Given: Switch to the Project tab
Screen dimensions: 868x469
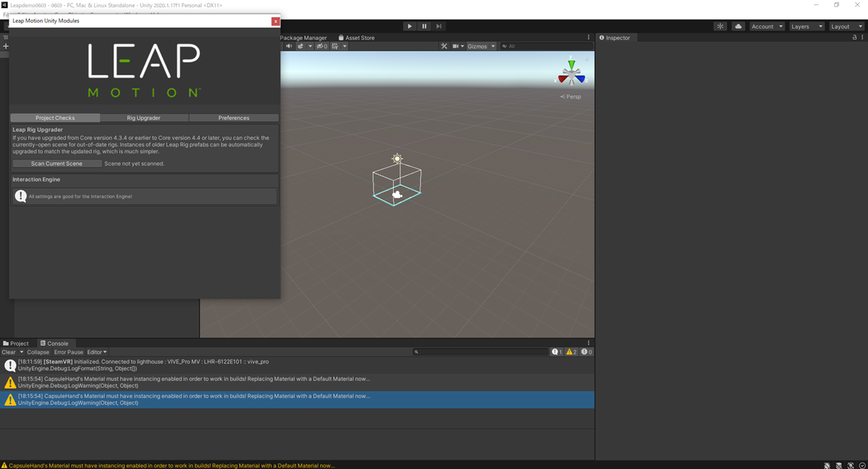Looking at the screenshot, I should pos(16,344).
